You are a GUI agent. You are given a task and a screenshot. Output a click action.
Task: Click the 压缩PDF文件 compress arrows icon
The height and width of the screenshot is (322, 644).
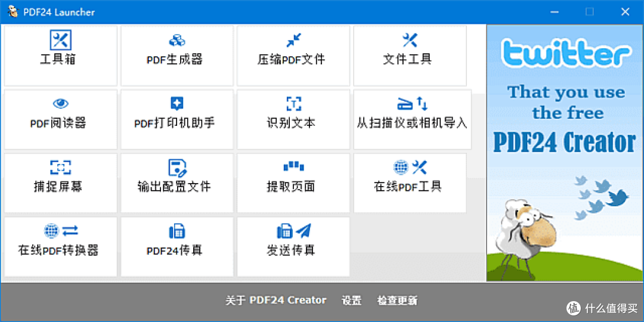pos(293,41)
